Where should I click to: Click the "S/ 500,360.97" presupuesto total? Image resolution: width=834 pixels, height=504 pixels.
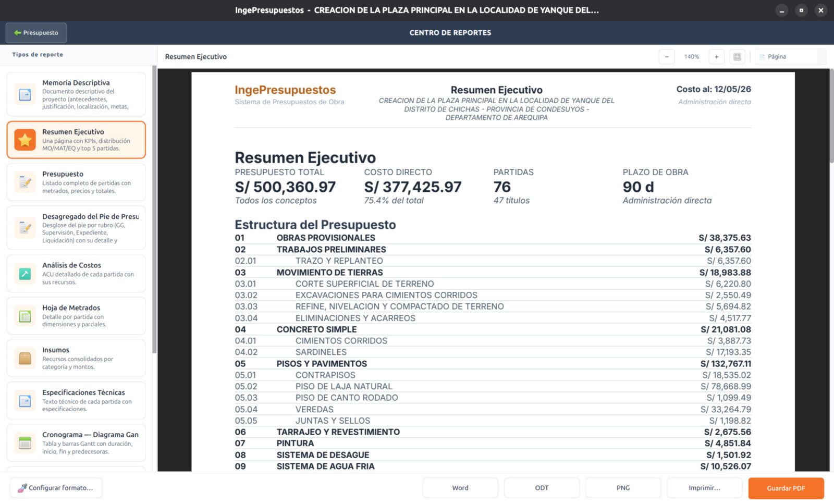[285, 187]
